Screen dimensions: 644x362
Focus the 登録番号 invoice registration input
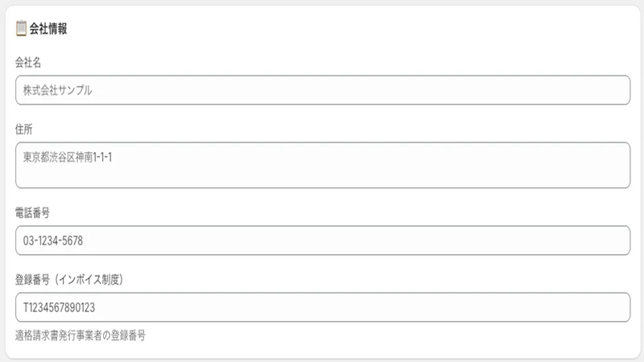pos(323,307)
